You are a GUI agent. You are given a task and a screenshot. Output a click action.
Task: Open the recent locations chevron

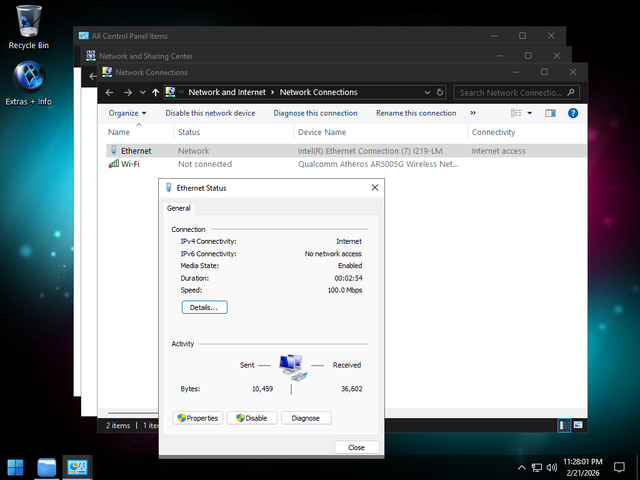(x=142, y=93)
